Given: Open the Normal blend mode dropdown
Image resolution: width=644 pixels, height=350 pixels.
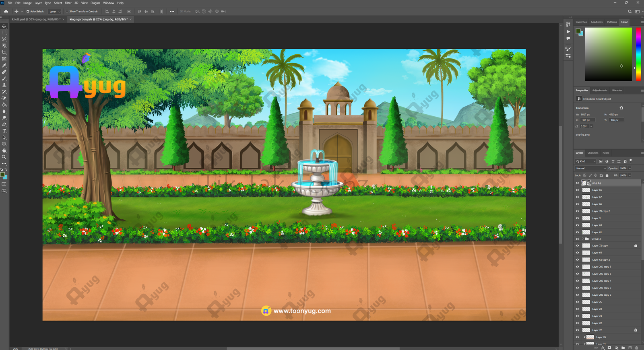Looking at the screenshot, I should pos(590,169).
